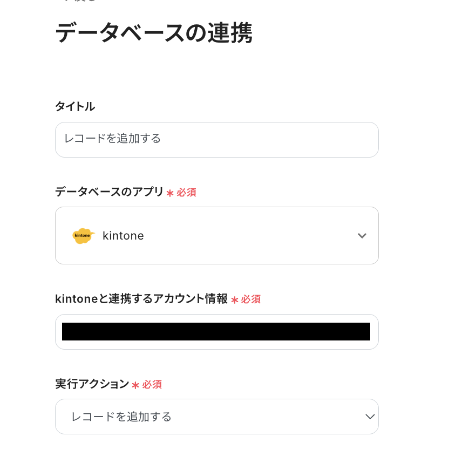
Task: Click the データベースのアプリ label
Action: 109,192
